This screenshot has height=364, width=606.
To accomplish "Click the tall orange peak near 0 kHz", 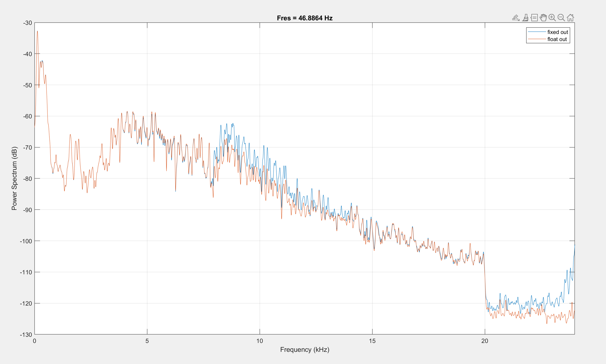I will [x=37, y=32].
